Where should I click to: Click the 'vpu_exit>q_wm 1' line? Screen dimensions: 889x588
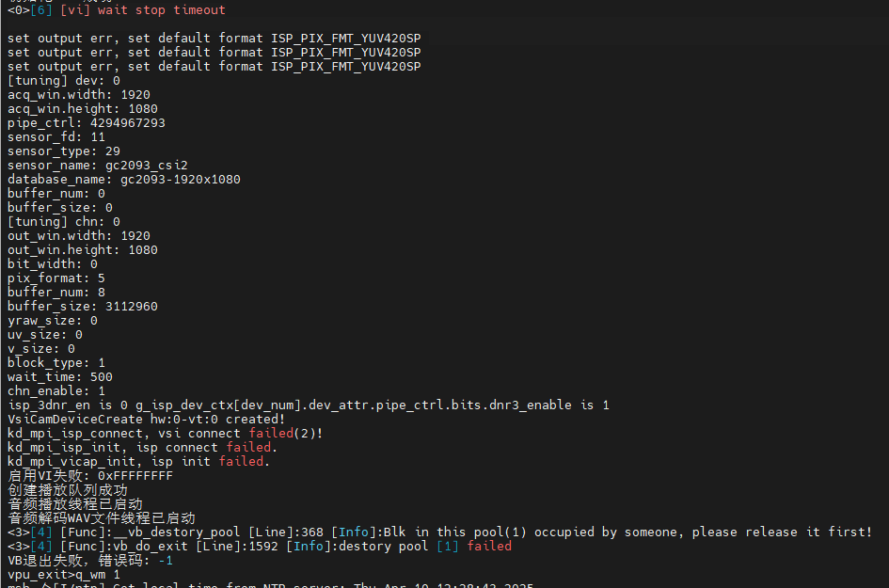pyautogui.click(x=64, y=575)
